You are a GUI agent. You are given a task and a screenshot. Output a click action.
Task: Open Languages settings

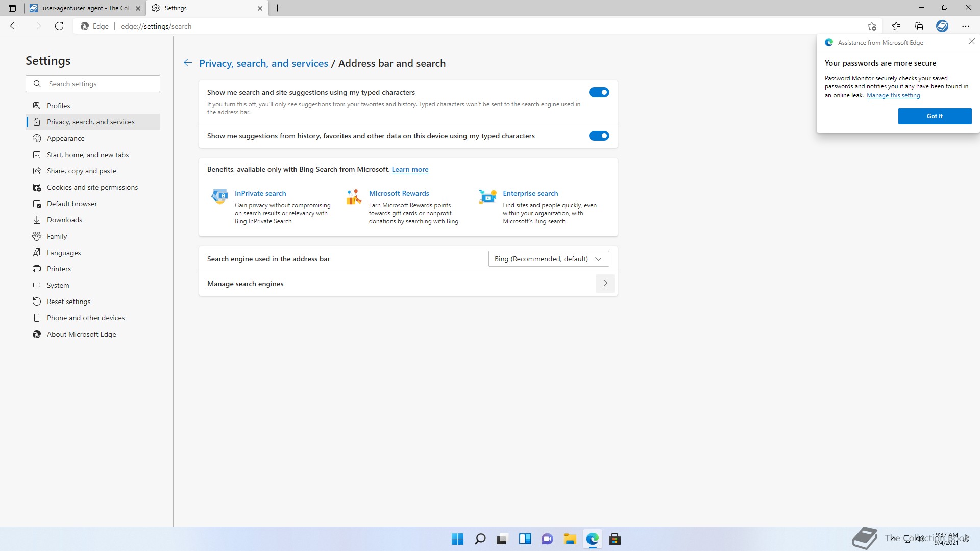(93, 253)
